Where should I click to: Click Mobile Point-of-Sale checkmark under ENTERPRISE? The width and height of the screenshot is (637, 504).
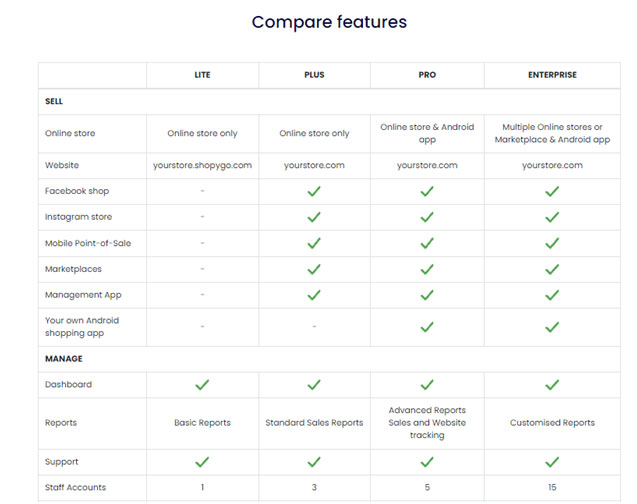[x=551, y=243]
